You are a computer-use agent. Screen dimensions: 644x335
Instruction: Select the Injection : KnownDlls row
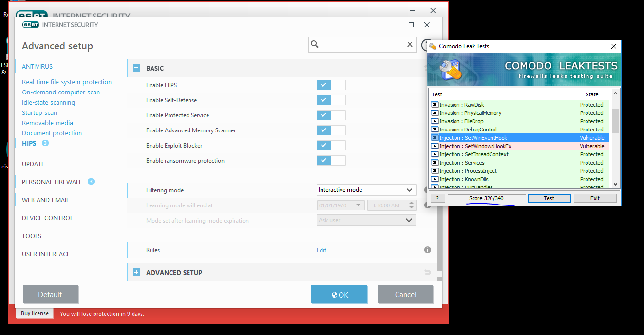pos(519,179)
